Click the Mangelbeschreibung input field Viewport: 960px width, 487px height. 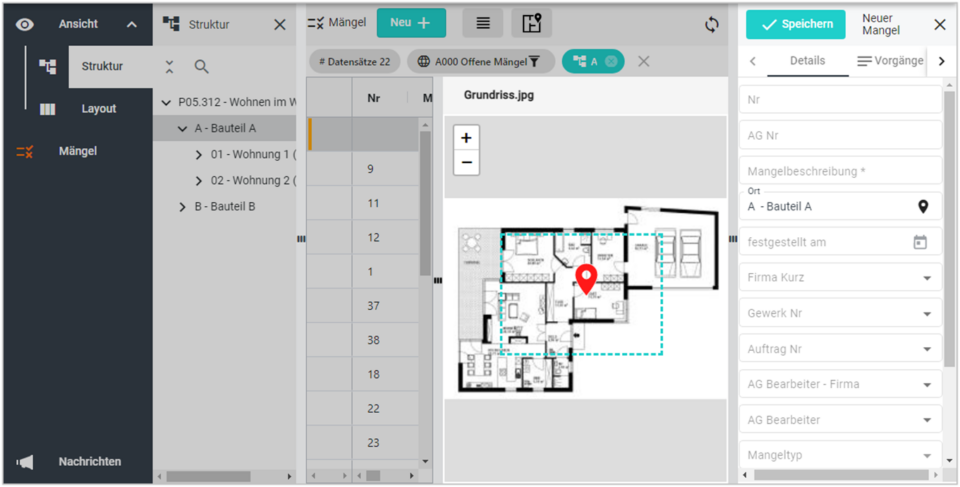[x=840, y=171]
